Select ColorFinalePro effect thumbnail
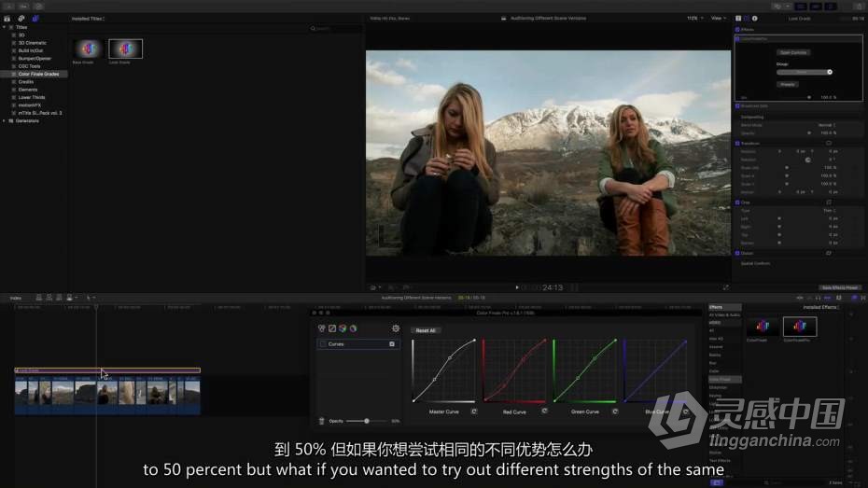Screen dimensions: 868x488 point(800,327)
